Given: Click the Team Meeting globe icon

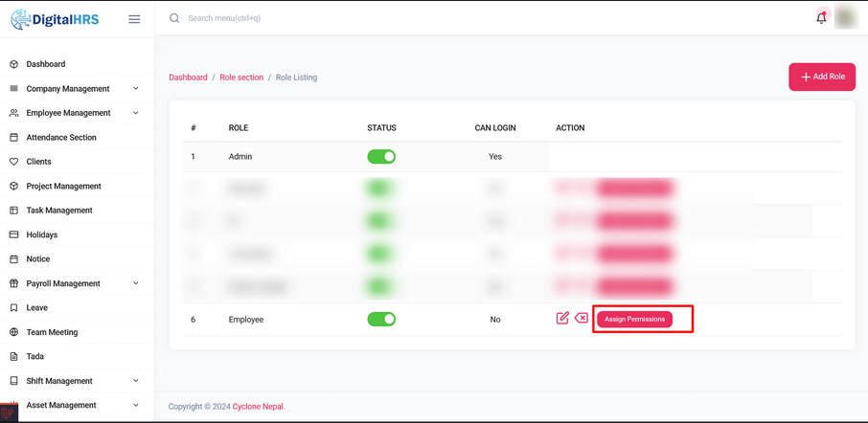Looking at the screenshot, I should [13, 332].
